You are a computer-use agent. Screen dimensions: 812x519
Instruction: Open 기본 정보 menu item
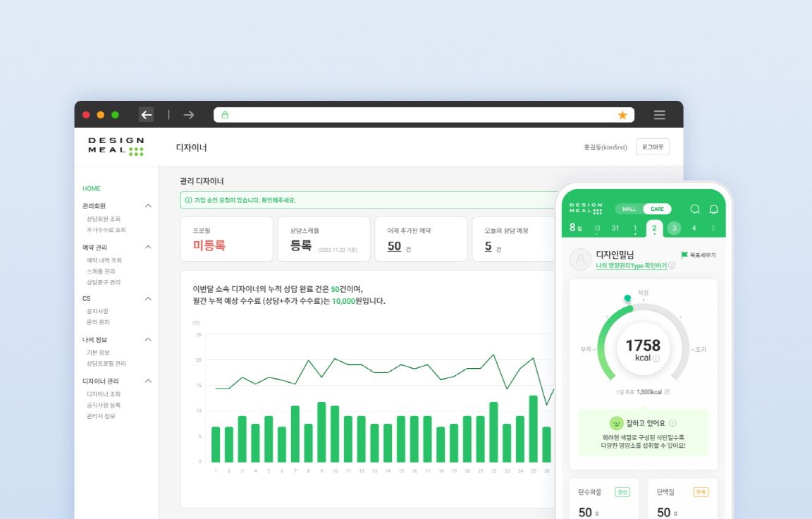pyautogui.click(x=98, y=353)
